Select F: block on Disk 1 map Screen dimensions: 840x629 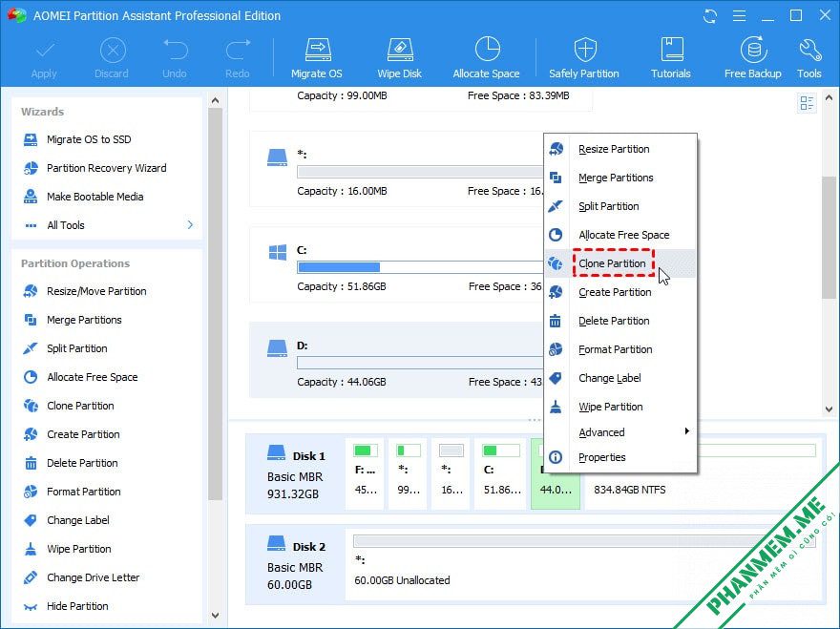(x=366, y=473)
